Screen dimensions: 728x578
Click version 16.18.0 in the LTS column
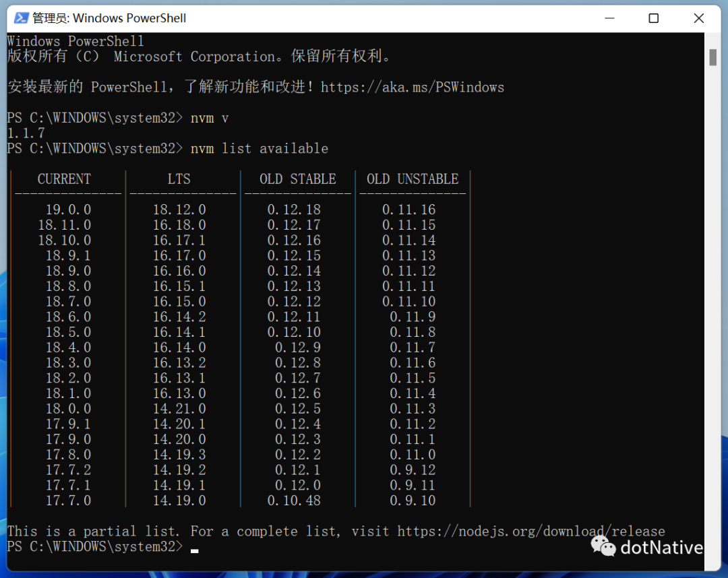180,225
